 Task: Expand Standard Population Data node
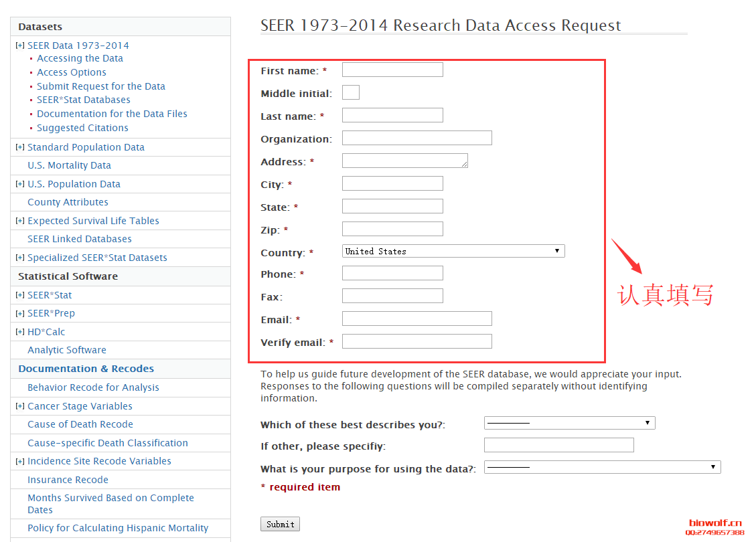(x=20, y=147)
